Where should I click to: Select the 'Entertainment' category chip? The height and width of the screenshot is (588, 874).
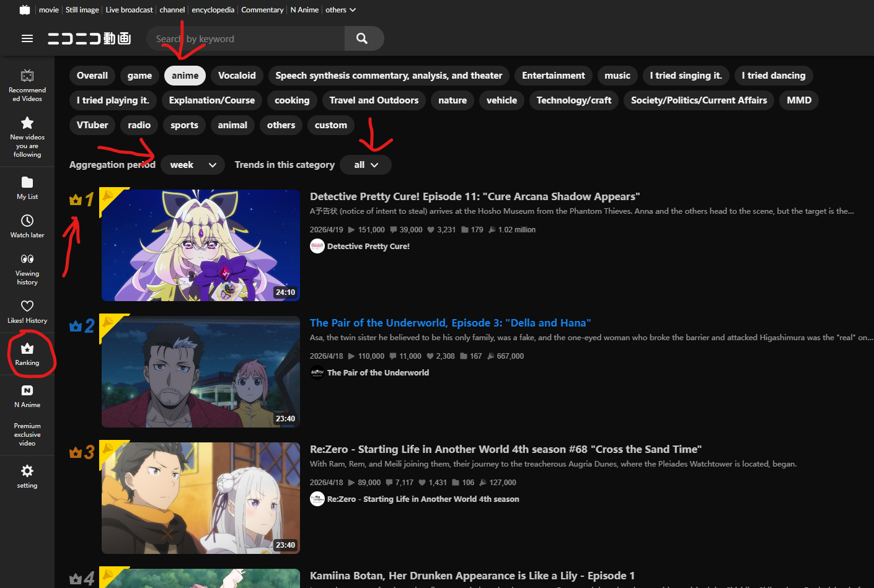(x=554, y=76)
